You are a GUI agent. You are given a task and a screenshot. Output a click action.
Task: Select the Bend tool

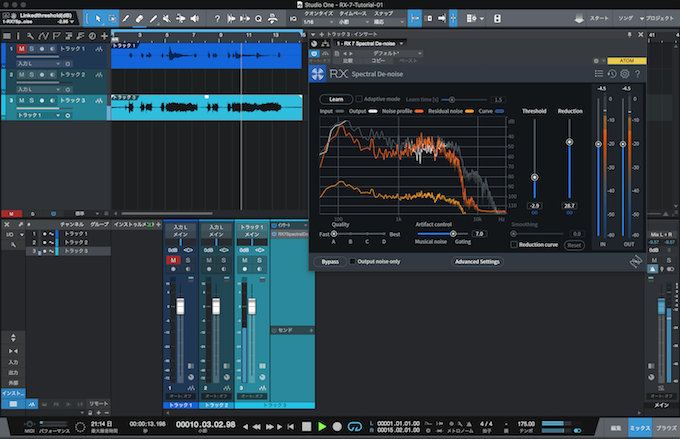click(180, 19)
